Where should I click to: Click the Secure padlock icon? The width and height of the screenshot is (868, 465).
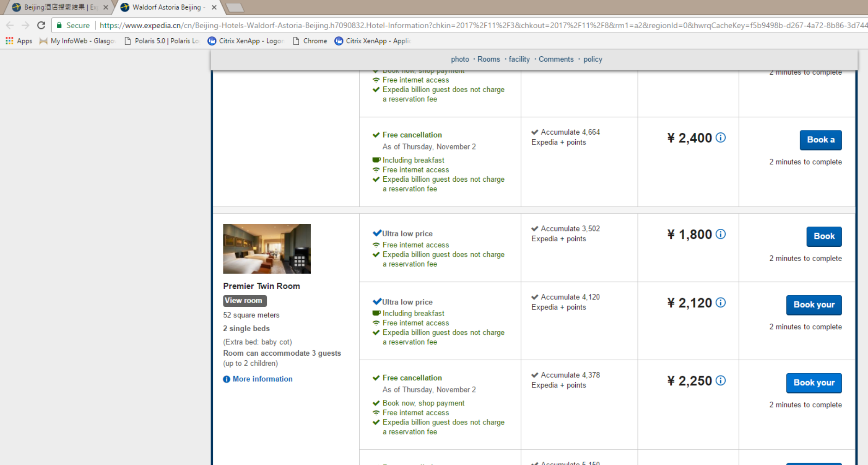(x=59, y=25)
